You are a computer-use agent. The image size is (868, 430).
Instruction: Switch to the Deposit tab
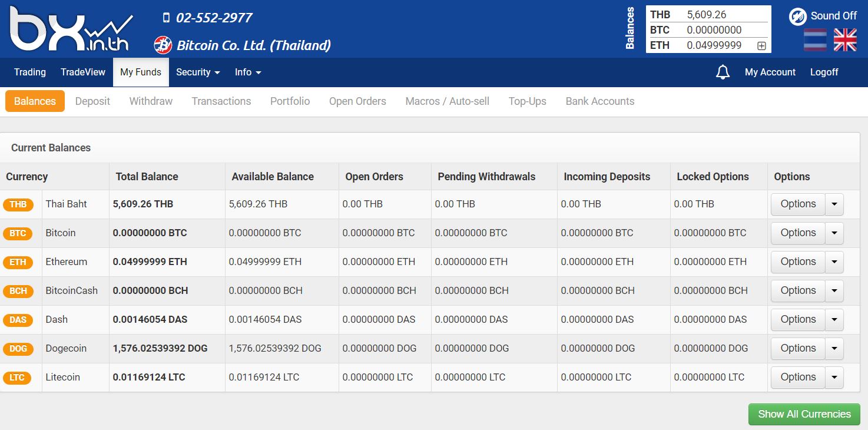(92, 101)
